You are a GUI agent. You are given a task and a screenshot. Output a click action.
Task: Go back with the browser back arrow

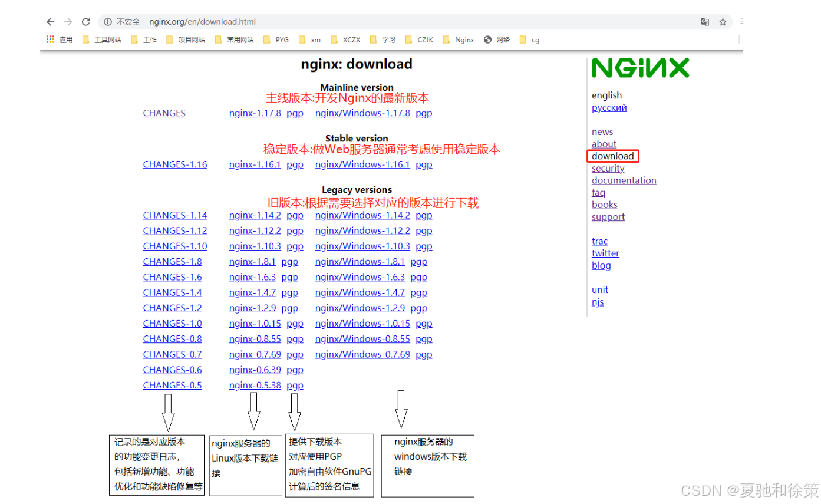pos(51,22)
